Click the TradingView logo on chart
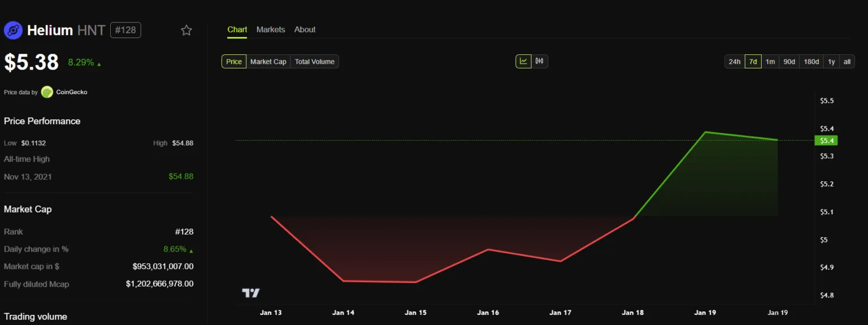The height and width of the screenshot is (325, 868). click(x=251, y=293)
